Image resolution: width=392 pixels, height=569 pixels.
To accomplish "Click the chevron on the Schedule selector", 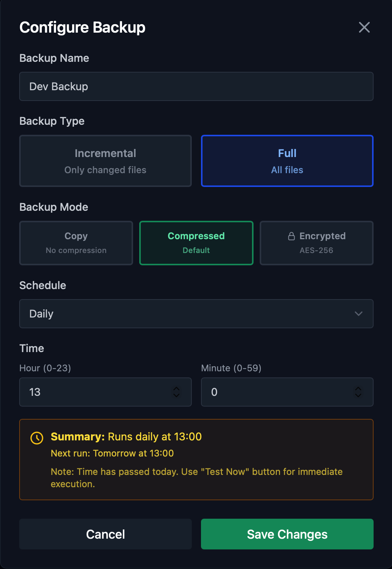I will (359, 314).
